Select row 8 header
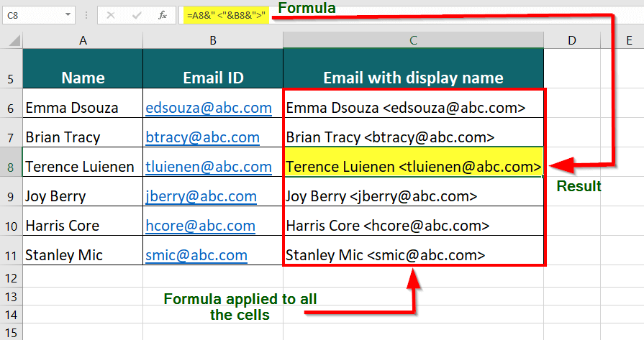 point(11,167)
